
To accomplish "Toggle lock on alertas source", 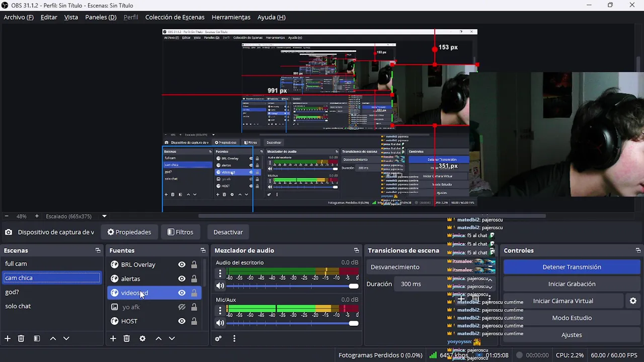I will click(x=194, y=279).
